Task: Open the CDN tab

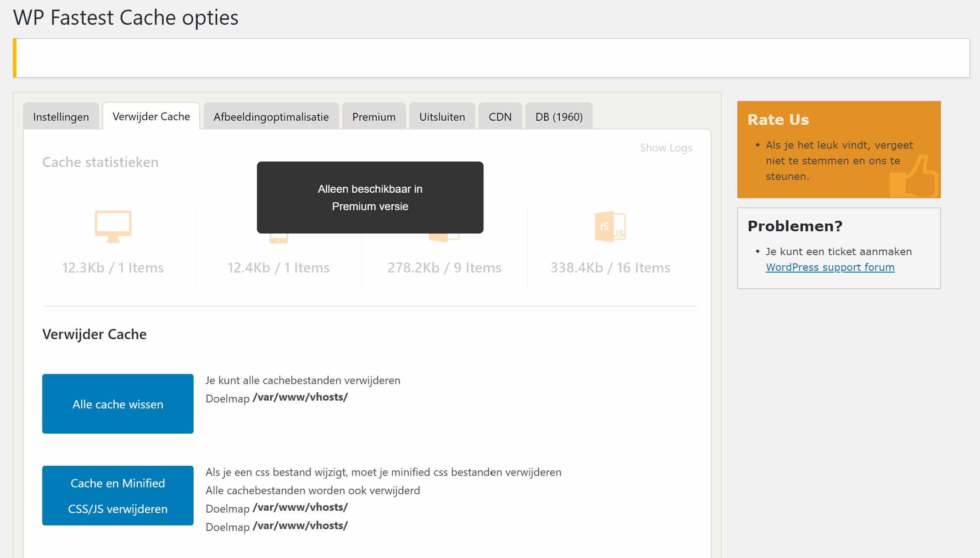Action: (x=500, y=117)
